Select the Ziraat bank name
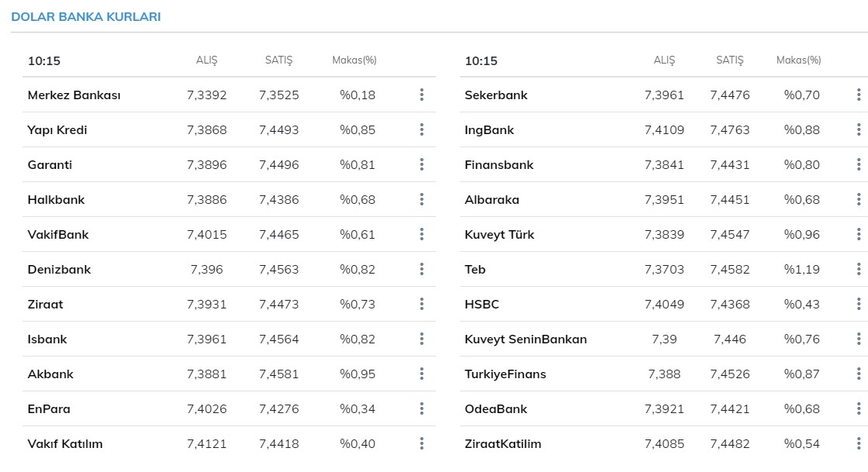 tap(45, 304)
